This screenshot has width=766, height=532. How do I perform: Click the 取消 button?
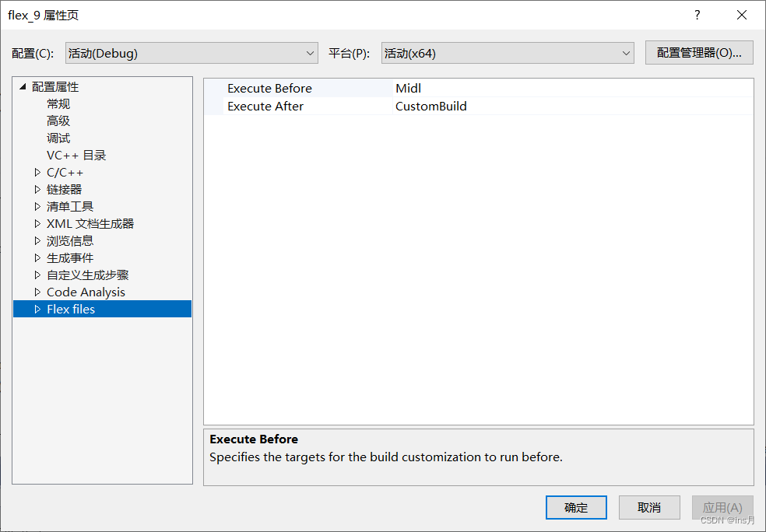pyautogui.click(x=649, y=507)
